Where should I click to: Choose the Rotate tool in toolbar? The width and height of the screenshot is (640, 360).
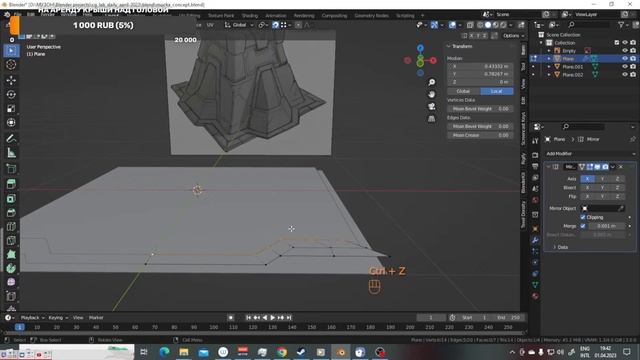(11, 94)
